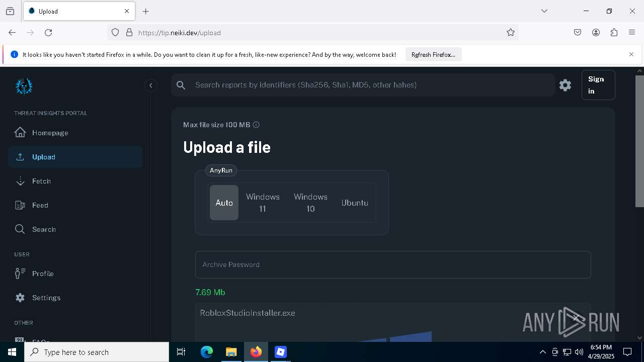This screenshot has width=644, height=362.
Task: Click the RobloxStudioInstaller.exe file name
Action: click(248, 313)
